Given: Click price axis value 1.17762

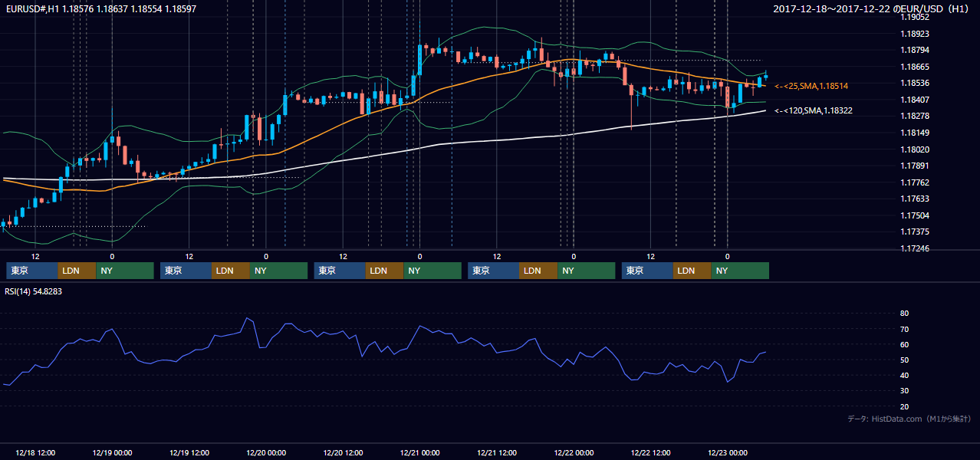Looking at the screenshot, I should [915, 182].
